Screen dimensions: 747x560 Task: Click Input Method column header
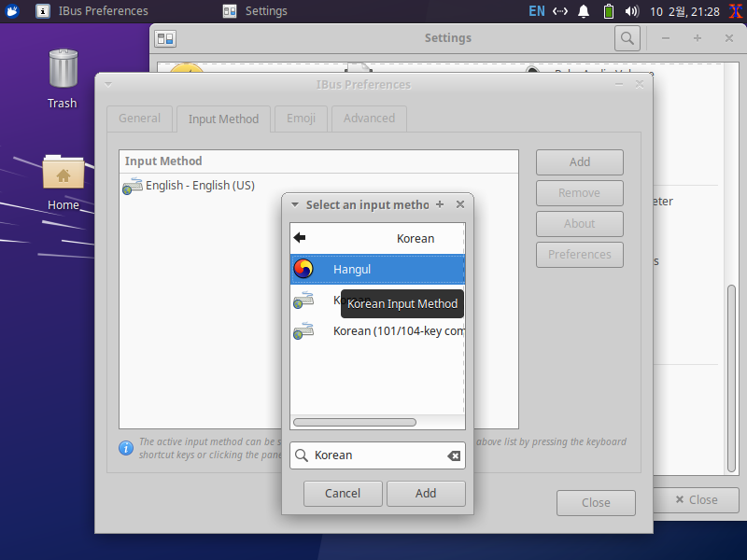click(x=318, y=161)
